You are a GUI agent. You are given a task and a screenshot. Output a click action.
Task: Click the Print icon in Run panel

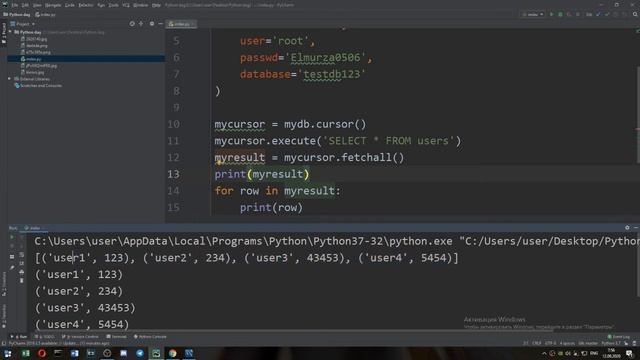(22, 272)
